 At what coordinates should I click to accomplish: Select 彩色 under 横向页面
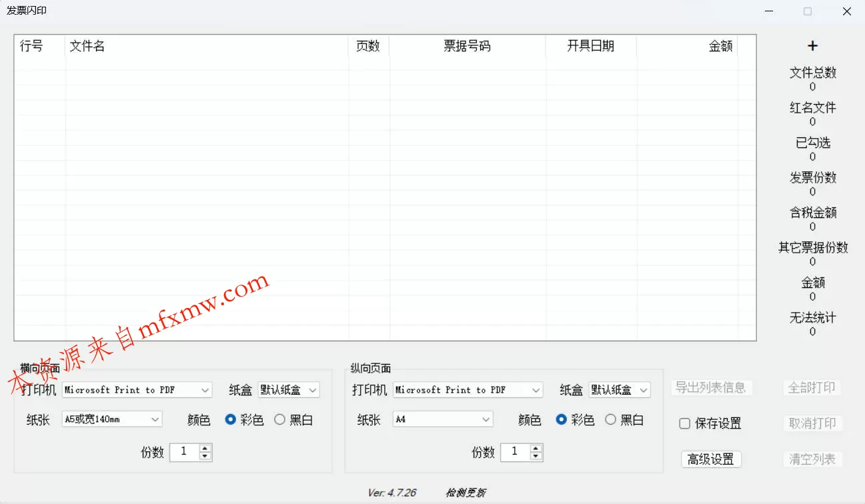[x=244, y=420]
